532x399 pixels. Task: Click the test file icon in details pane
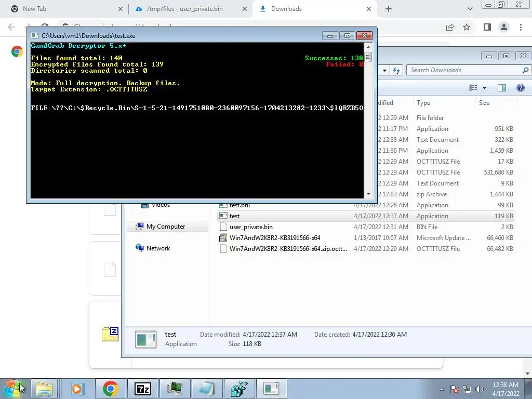point(146,339)
